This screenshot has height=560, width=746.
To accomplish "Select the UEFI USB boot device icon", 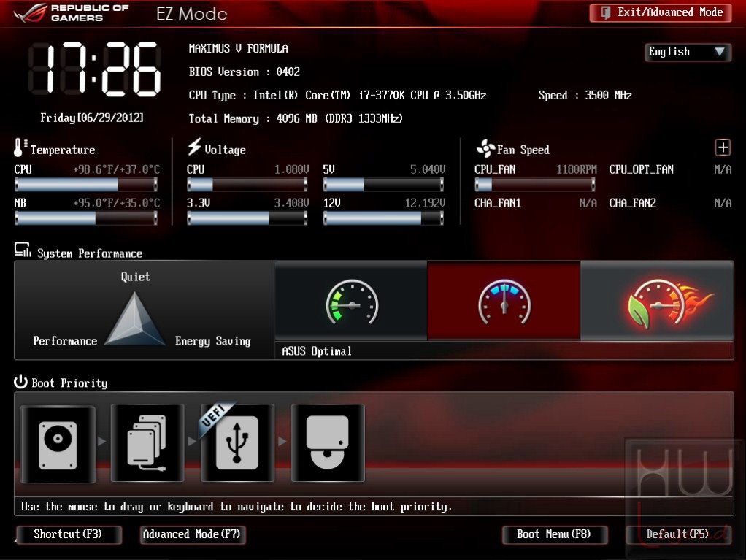I will tap(237, 443).
